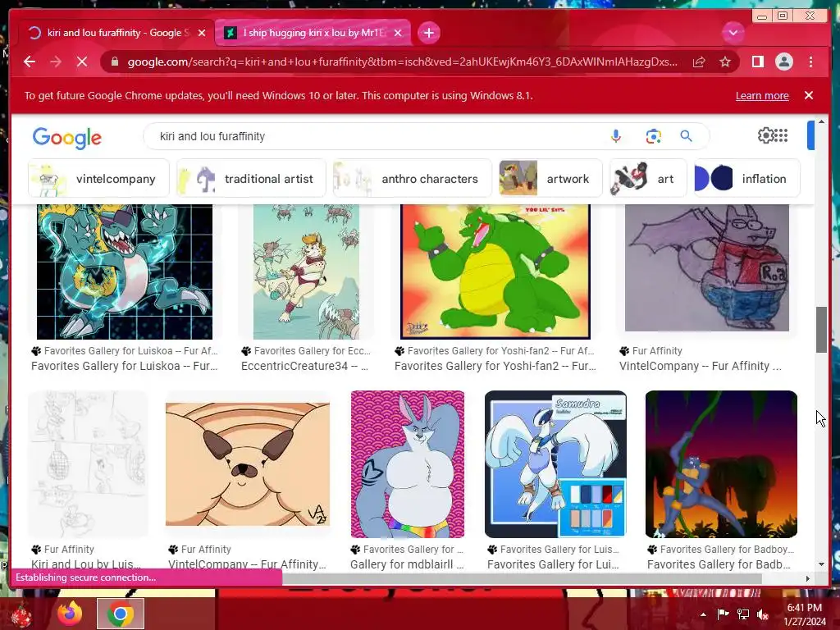This screenshot has width=840, height=630.
Task: Open the VintelCompany result beneath the bat pig drawing
Action: 701,366
